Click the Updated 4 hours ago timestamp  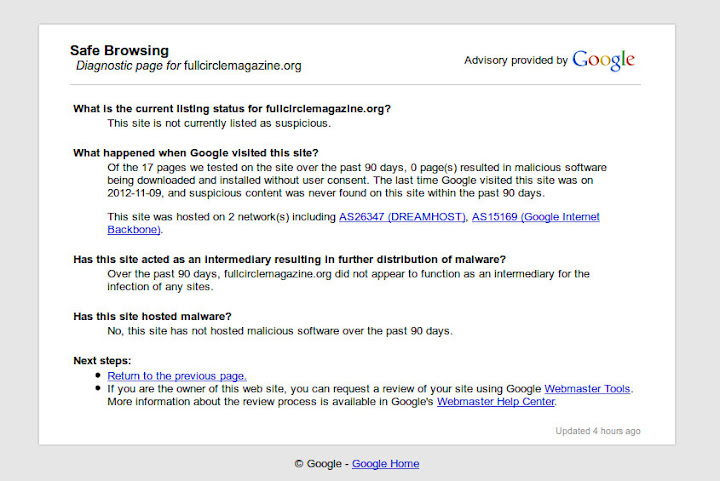(x=598, y=431)
